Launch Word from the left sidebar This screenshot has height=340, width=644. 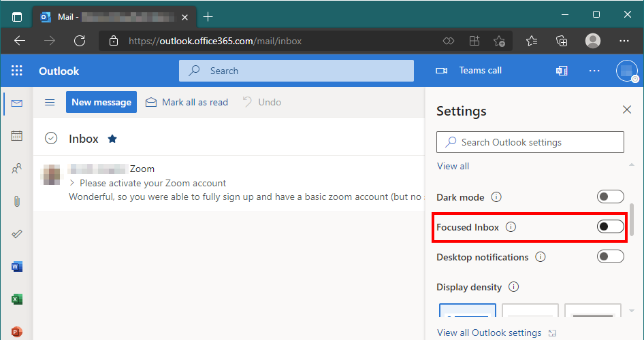17,267
